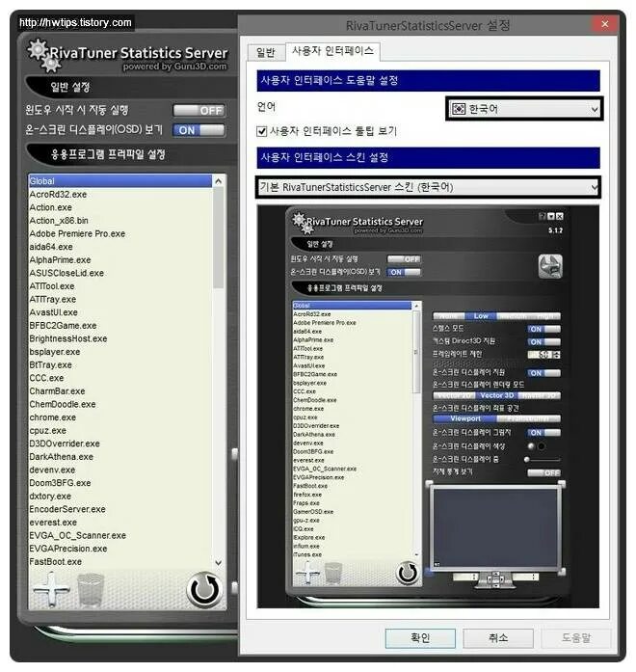Open the 언어 한국어 language dropdown

pos(524,109)
